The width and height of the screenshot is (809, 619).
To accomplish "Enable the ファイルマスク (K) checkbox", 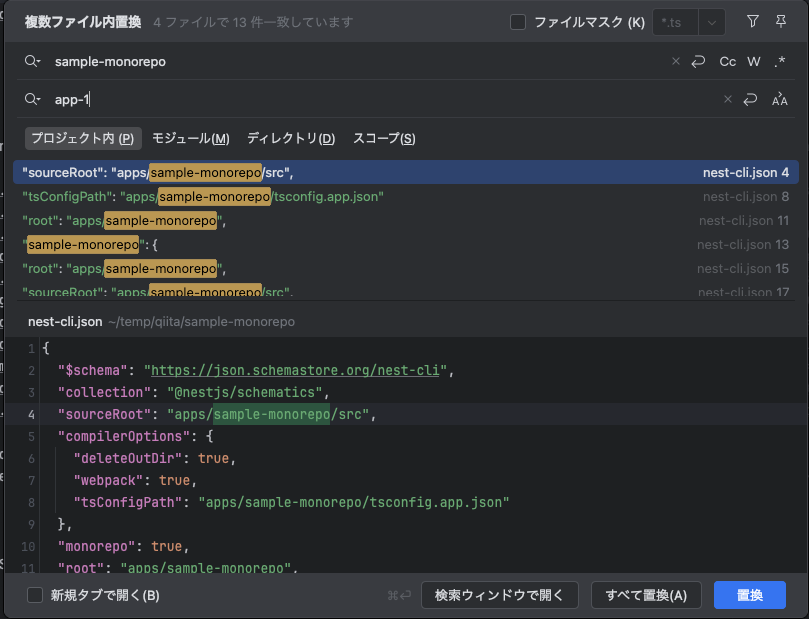I will tap(517, 22).
